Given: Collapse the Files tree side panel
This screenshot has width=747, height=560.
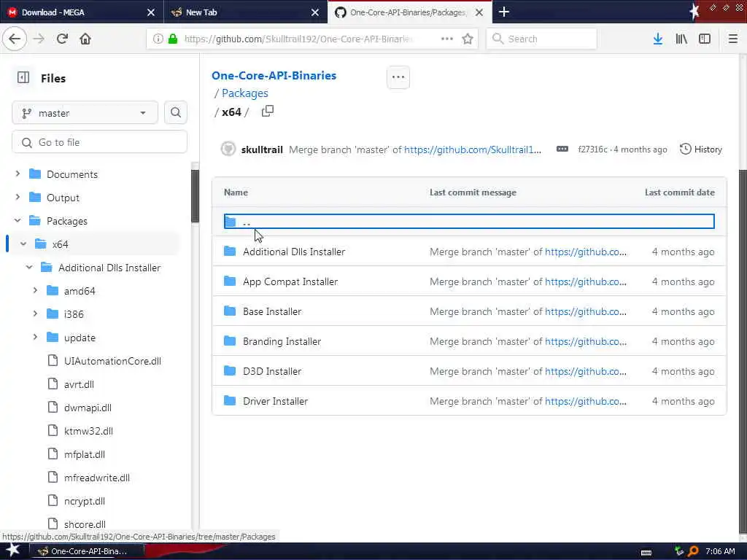Looking at the screenshot, I should [23, 77].
